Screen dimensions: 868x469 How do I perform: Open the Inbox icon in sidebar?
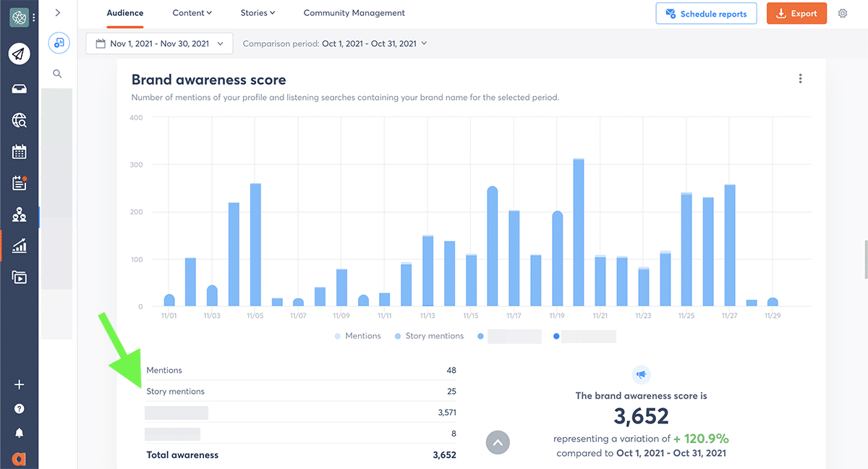20,88
